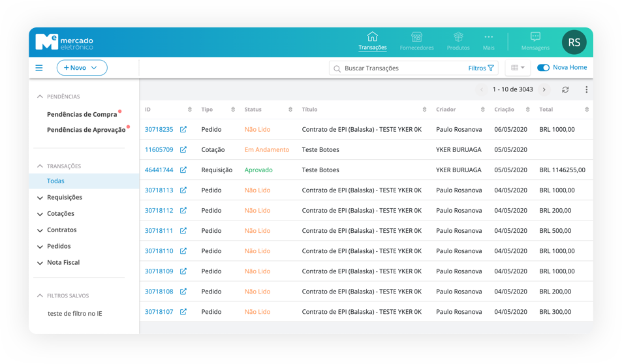Open the column view grid dropdown
622x364 pixels.
[x=518, y=68]
